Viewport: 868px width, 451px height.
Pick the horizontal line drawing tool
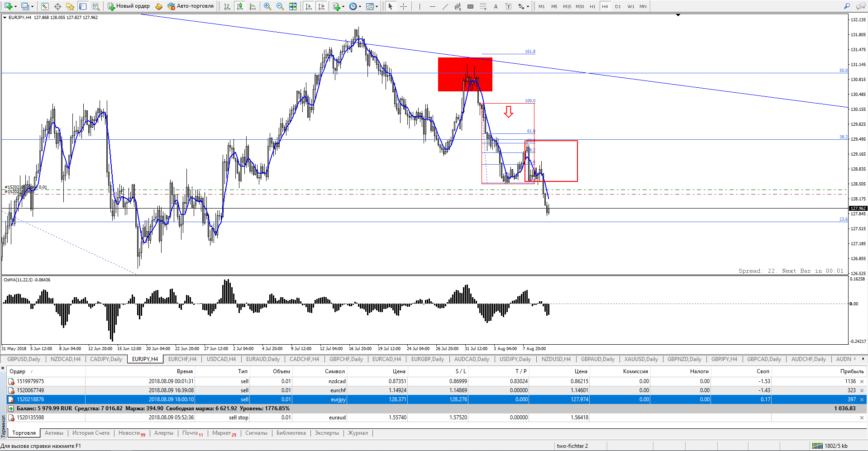[432, 6]
